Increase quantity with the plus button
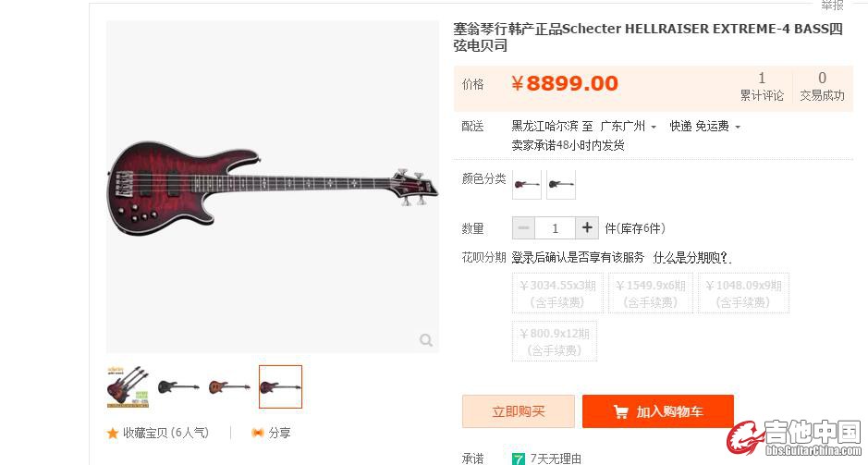Viewport: 868px width, 465px height. pos(587,227)
